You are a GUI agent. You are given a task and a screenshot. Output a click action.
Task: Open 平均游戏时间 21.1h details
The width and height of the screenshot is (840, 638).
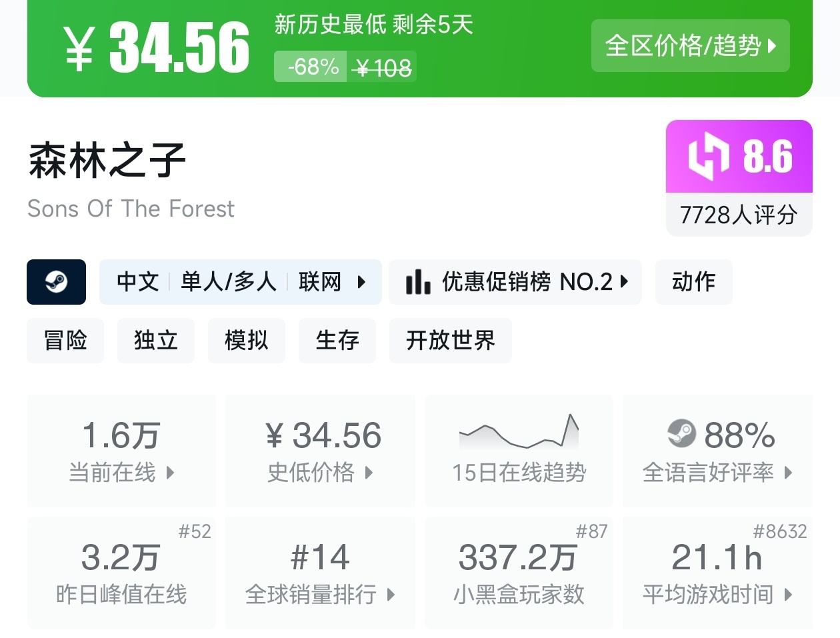point(717,573)
